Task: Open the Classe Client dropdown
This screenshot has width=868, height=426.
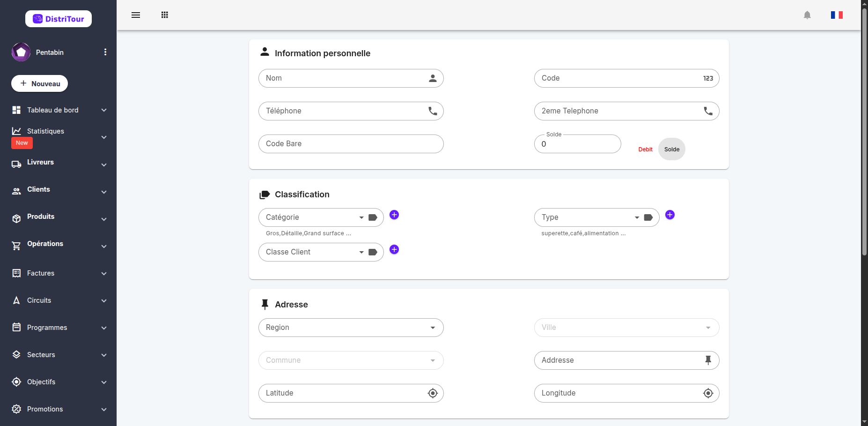Action: [x=321, y=252]
